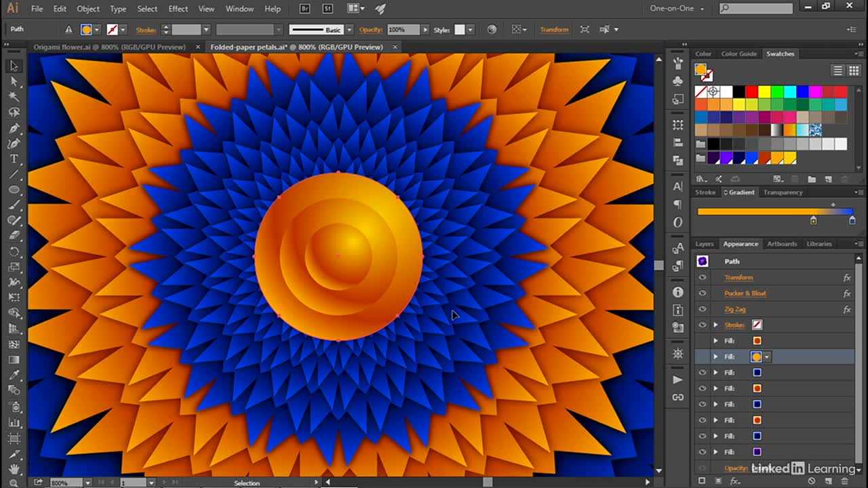Image resolution: width=868 pixels, height=488 pixels.
Task: Open the Align panel dock icon
Action: (x=678, y=143)
